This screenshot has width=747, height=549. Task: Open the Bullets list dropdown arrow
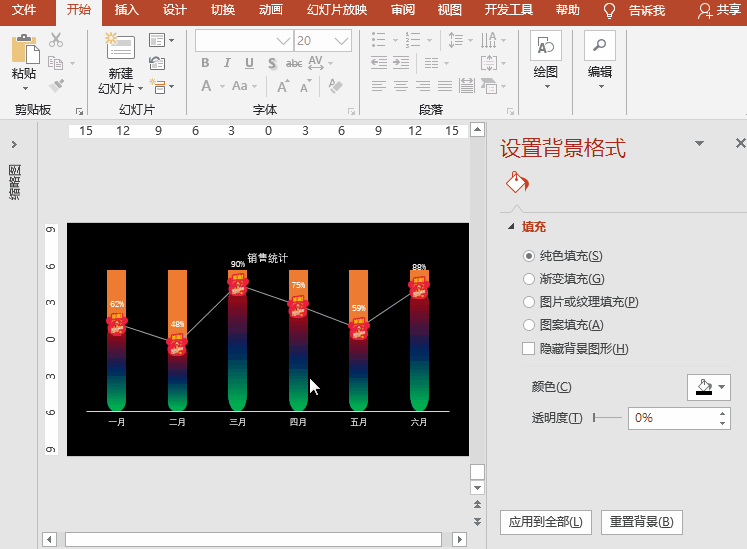[x=395, y=41]
